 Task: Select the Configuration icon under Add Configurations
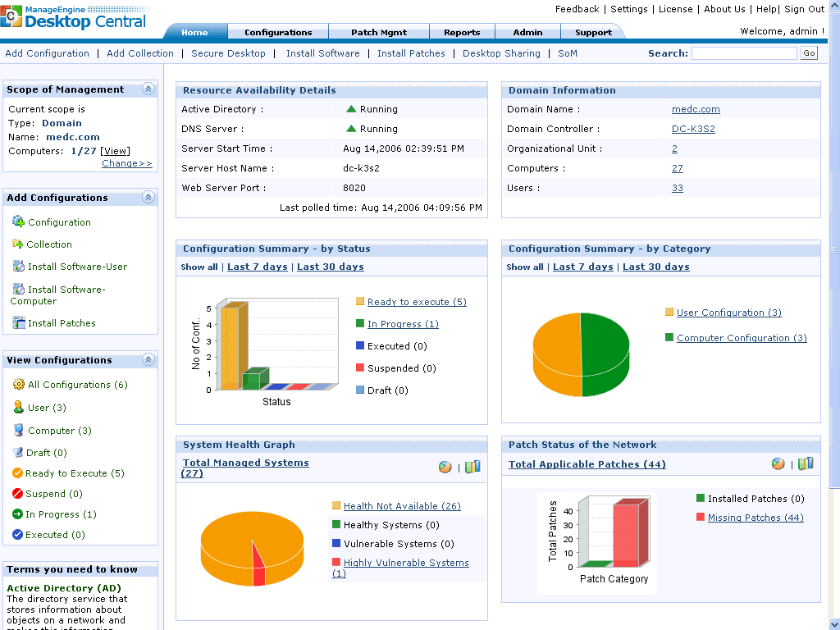[17, 221]
